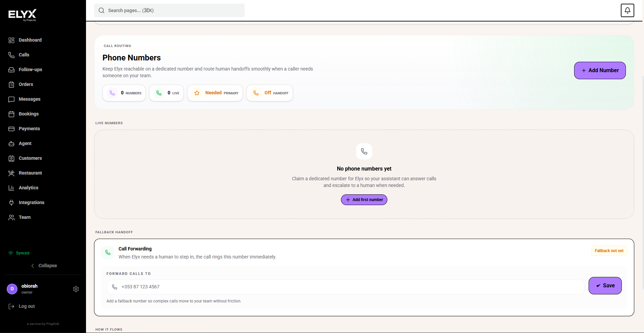The height and width of the screenshot is (333, 644).
Task: Open notifications bell icon
Action: coord(627,10)
